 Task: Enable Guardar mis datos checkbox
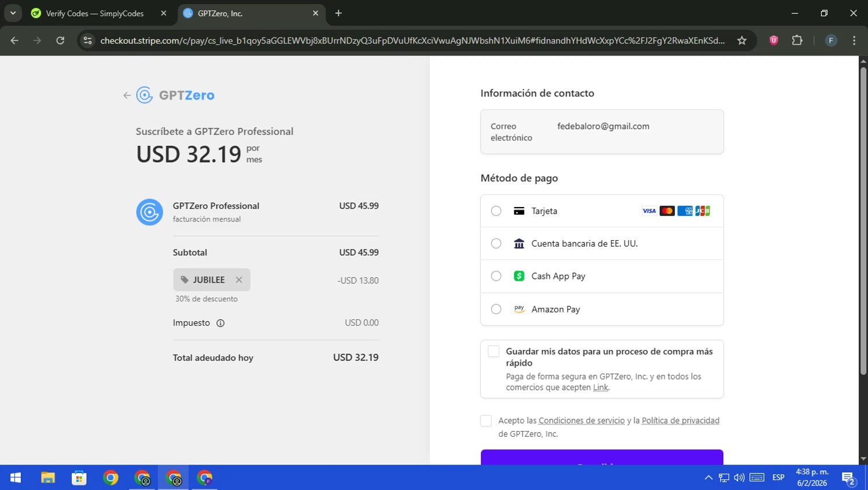(x=494, y=351)
